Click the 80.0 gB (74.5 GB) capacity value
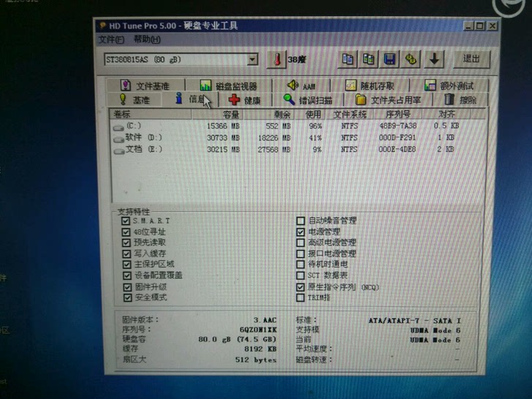This screenshot has width=532, height=399. pyautogui.click(x=237, y=339)
